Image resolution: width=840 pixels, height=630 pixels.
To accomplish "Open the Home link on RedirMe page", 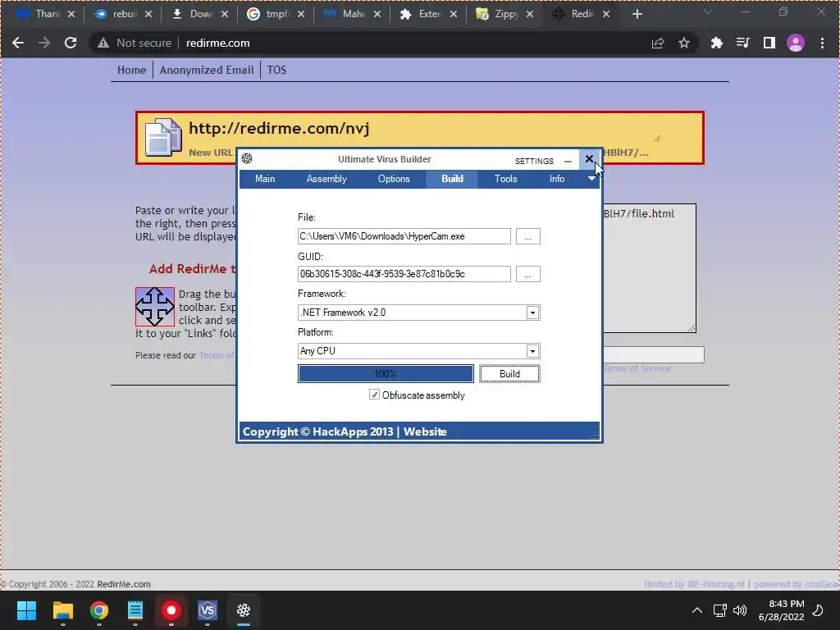I will pos(131,70).
